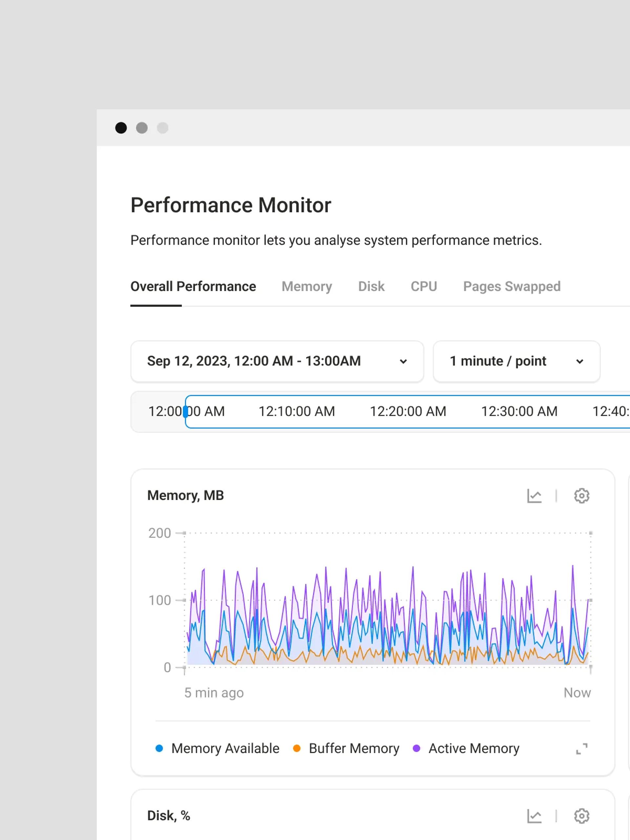Switch to the CPU tab
Screen dimensions: 630x840
point(424,287)
